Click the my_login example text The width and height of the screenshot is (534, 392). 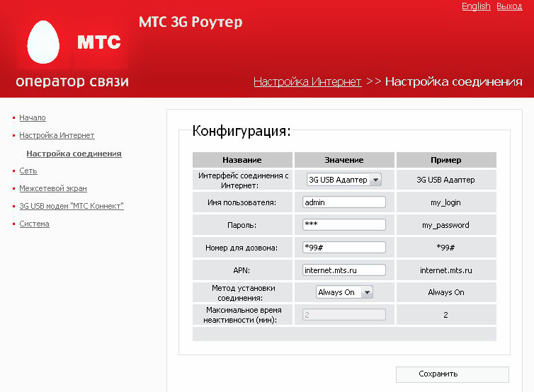[445, 202]
